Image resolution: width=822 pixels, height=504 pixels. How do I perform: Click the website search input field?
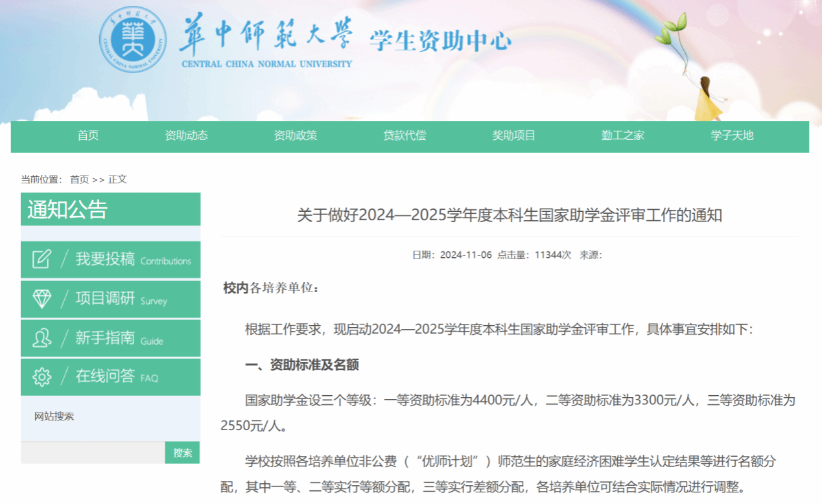93,453
